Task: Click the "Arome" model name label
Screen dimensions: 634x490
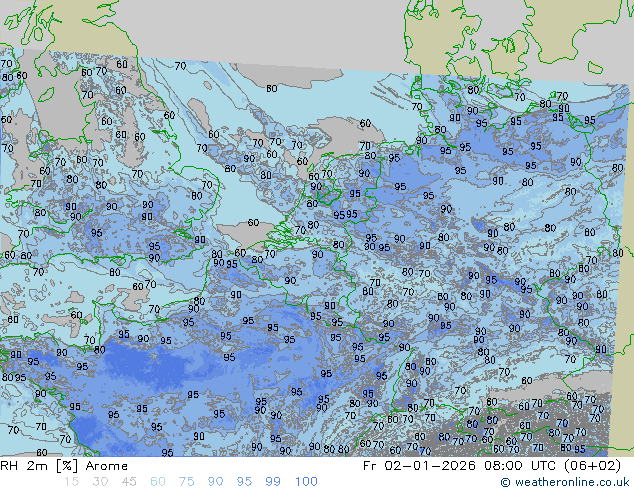Action: [107, 466]
